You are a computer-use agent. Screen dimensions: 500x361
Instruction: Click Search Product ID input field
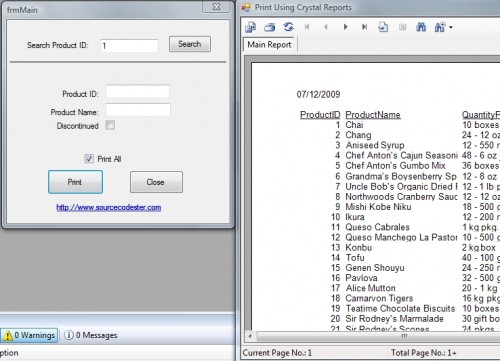(129, 46)
